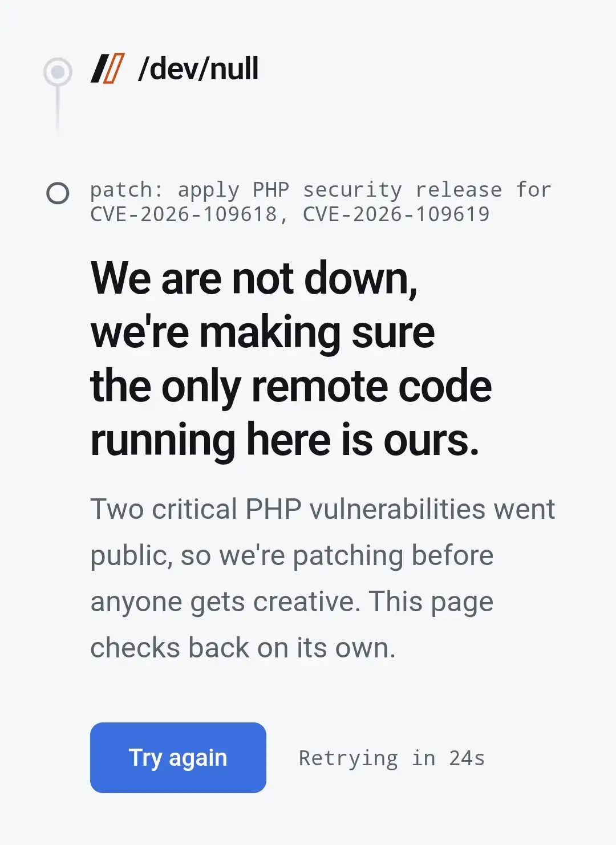This screenshot has height=845, width=616.
Task: Open the /dev/null brand name link
Action: [x=198, y=68]
